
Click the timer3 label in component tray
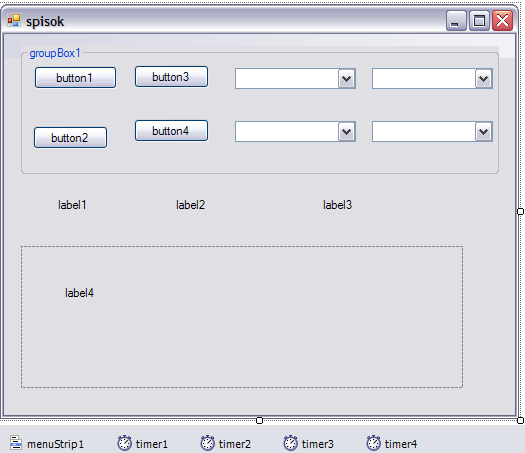point(318,444)
